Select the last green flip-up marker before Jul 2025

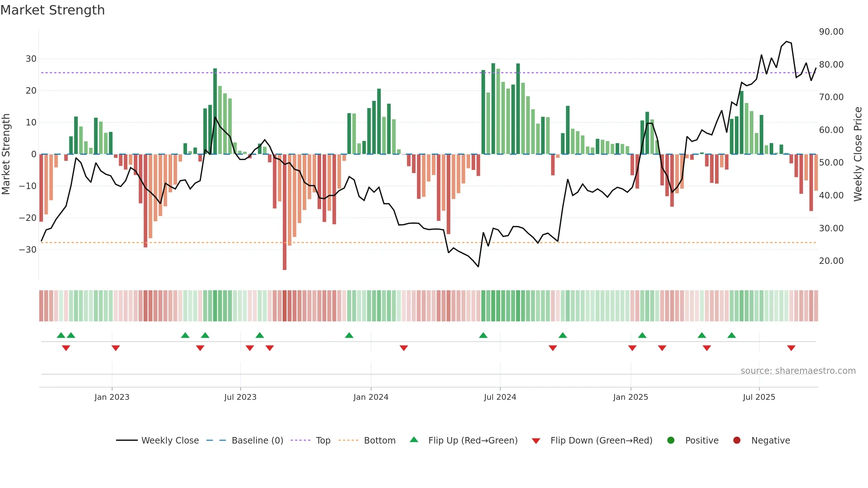pyautogui.click(x=732, y=335)
